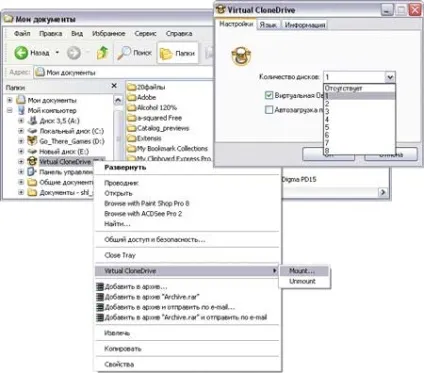Click the large sheep logo in Virtual CloneDrive

(241, 56)
